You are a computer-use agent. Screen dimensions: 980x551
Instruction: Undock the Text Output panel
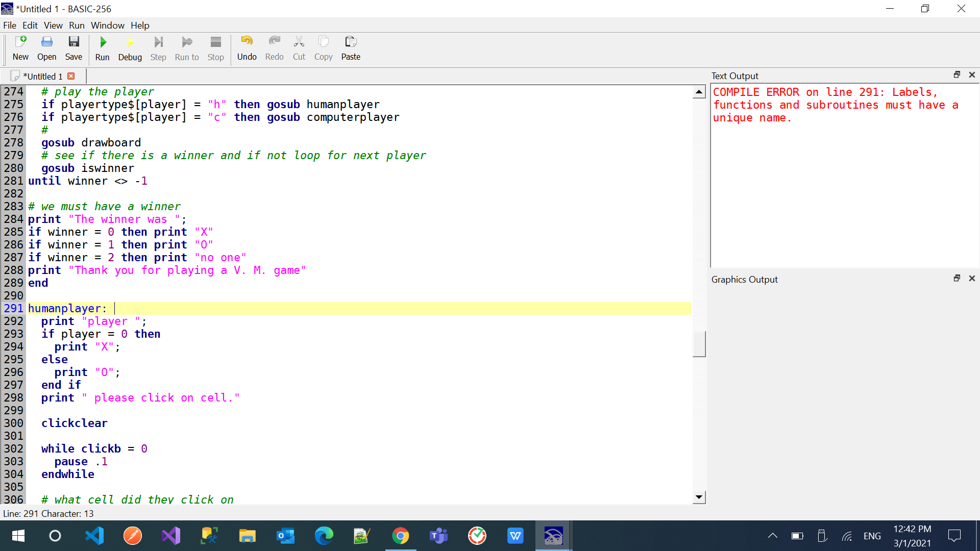(x=957, y=74)
